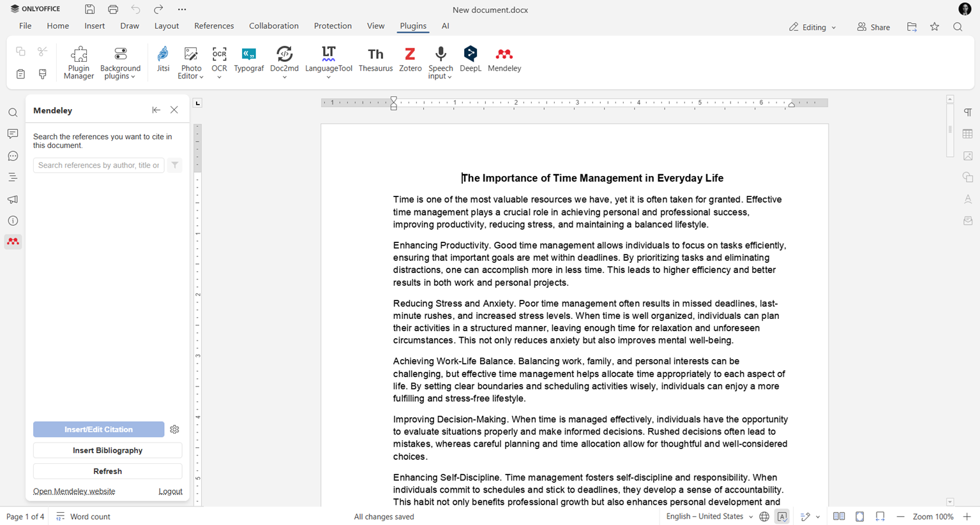Log out of Mendeley
This screenshot has height=525, width=980.
170,492
